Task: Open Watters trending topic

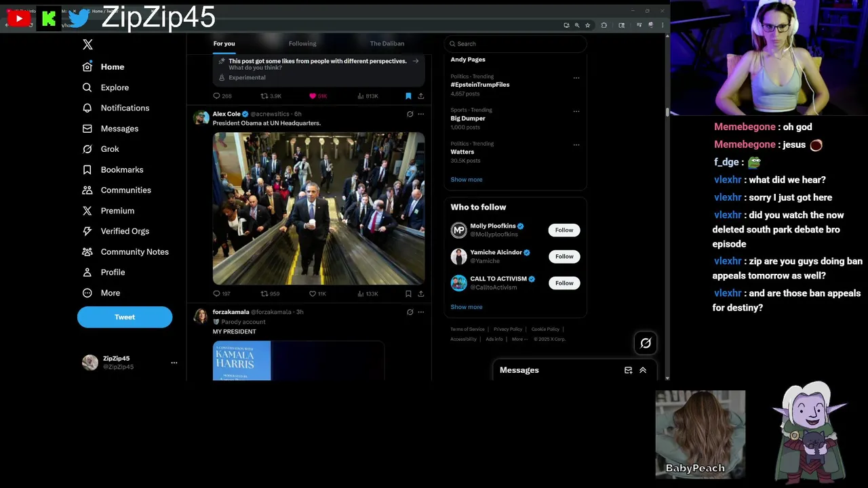Action: [462, 152]
